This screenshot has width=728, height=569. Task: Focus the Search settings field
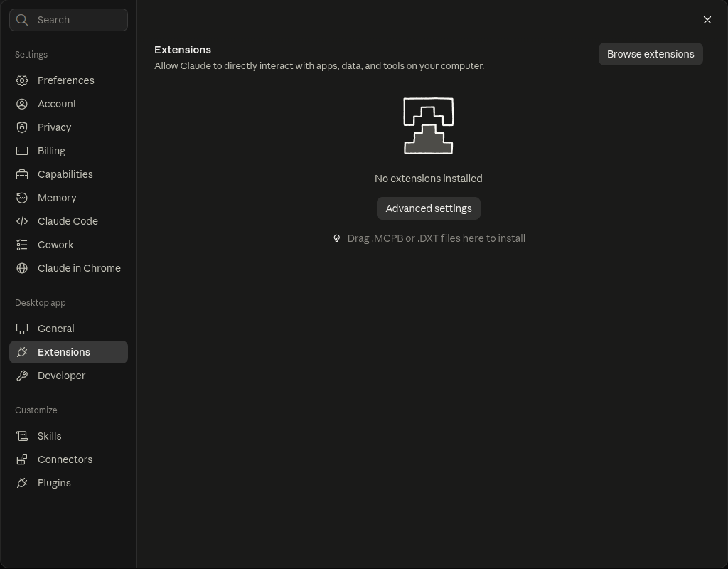coord(69,19)
